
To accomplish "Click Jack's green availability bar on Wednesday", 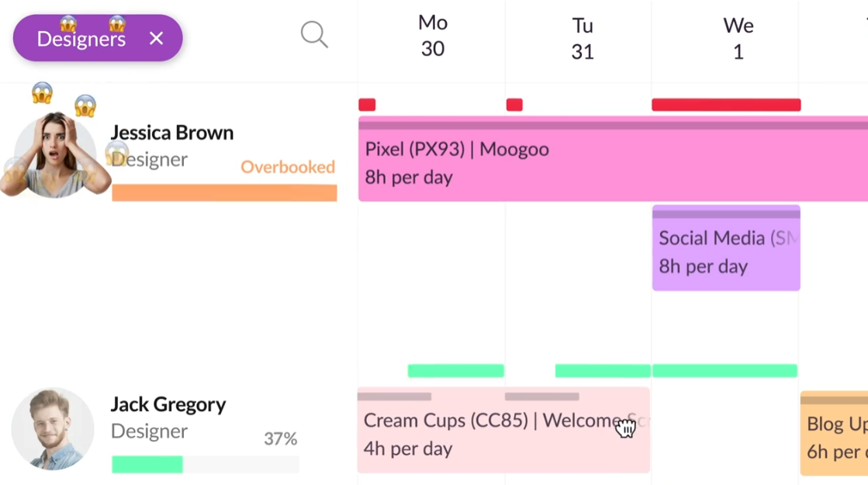I will [x=724, y=371].
